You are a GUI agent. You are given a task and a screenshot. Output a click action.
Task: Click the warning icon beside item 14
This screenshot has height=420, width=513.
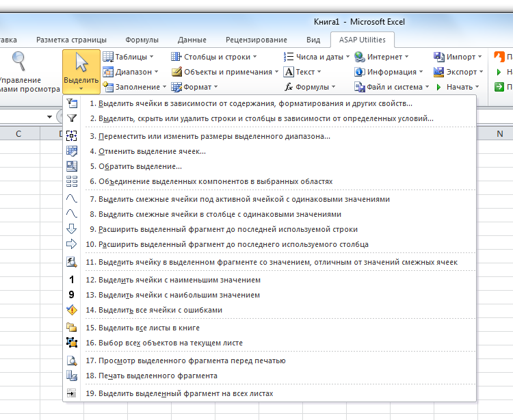(72, 310)
